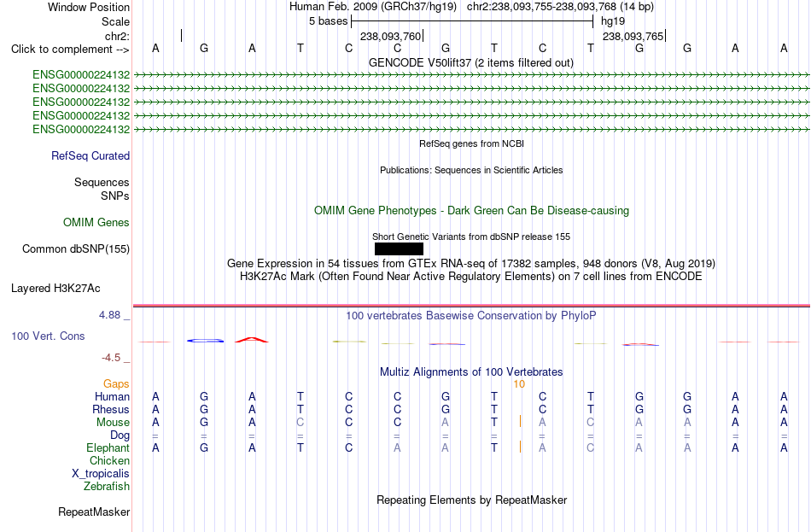This screenshot has height=532, width=811.
Task: Click the 'Click to complement -->' label
Action: point(70,50)
